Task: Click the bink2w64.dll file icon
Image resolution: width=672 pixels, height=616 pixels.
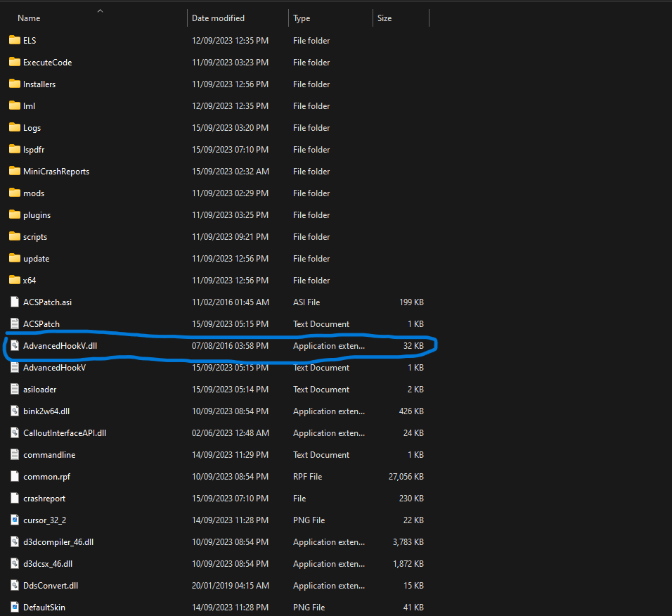Action: click(x=15, y=411)
